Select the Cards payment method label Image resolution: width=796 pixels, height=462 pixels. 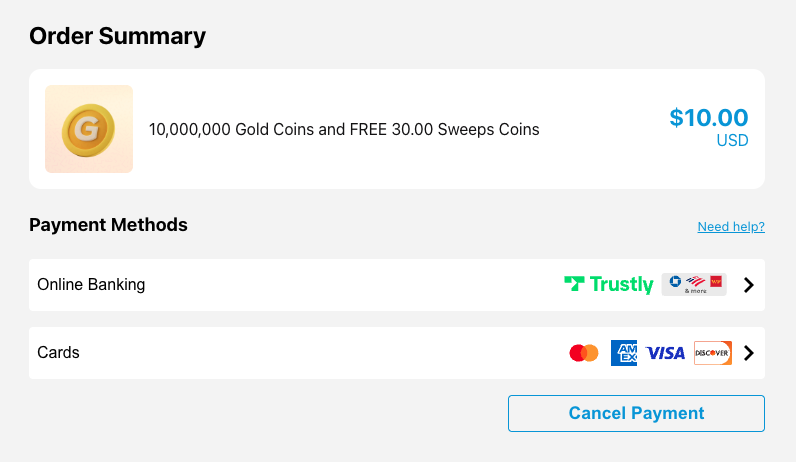[58, 352]
